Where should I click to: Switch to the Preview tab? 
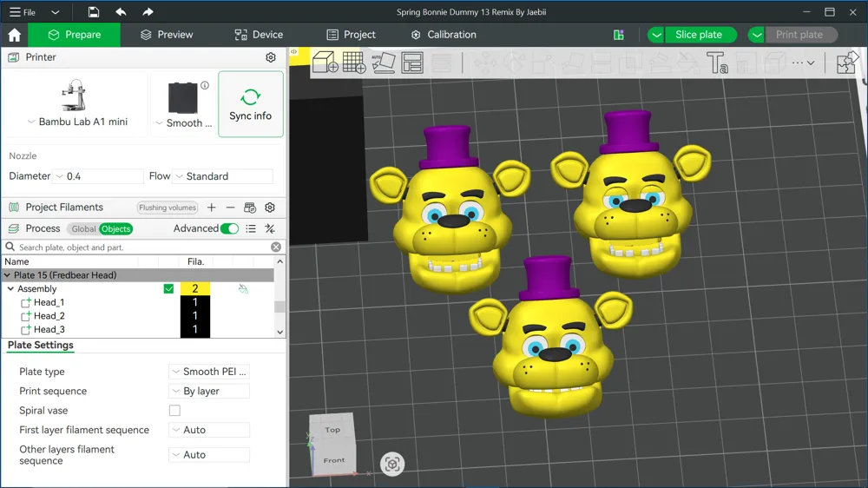167,35
